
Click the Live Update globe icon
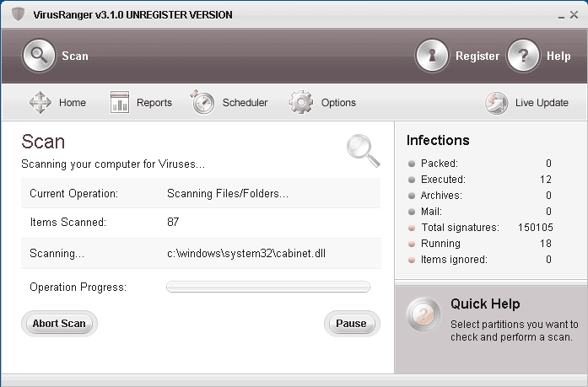point(497,103)
